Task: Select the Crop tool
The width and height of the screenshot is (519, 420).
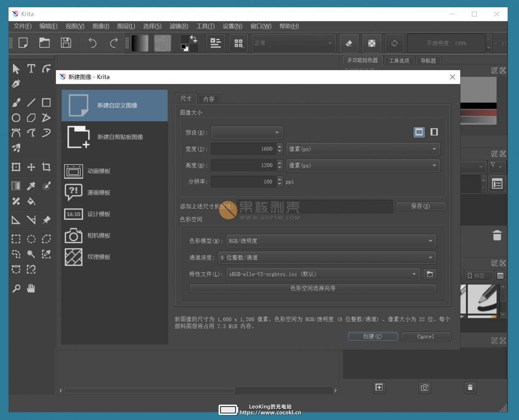Action: tap(46, 167)
